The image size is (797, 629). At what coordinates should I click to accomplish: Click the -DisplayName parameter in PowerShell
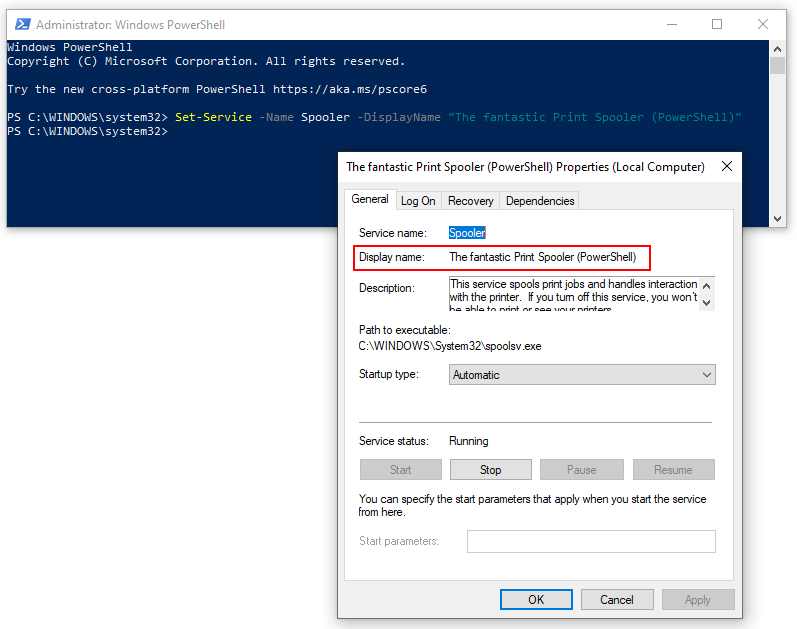coord(399,117)
